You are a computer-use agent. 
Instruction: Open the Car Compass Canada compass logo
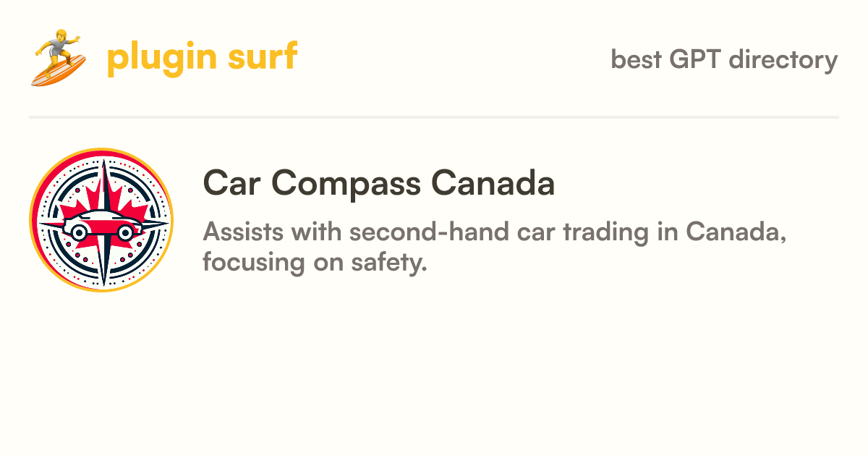[x=102, y=220]
